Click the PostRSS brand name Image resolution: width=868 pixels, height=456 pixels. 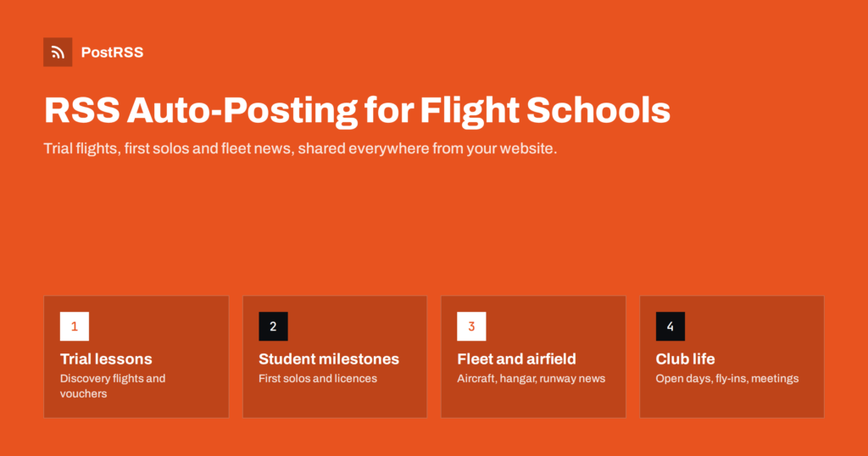coord(113,52)
